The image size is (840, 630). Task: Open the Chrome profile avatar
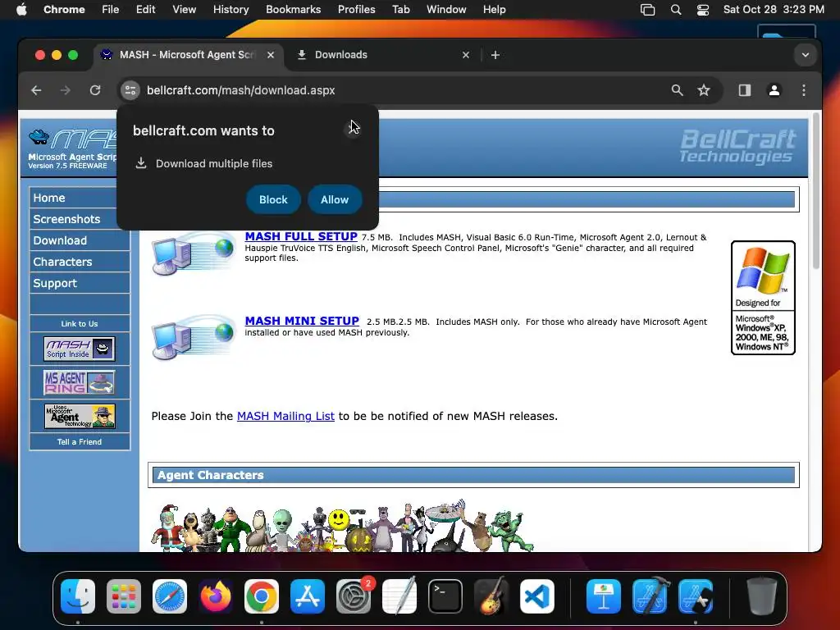[774, 90]
